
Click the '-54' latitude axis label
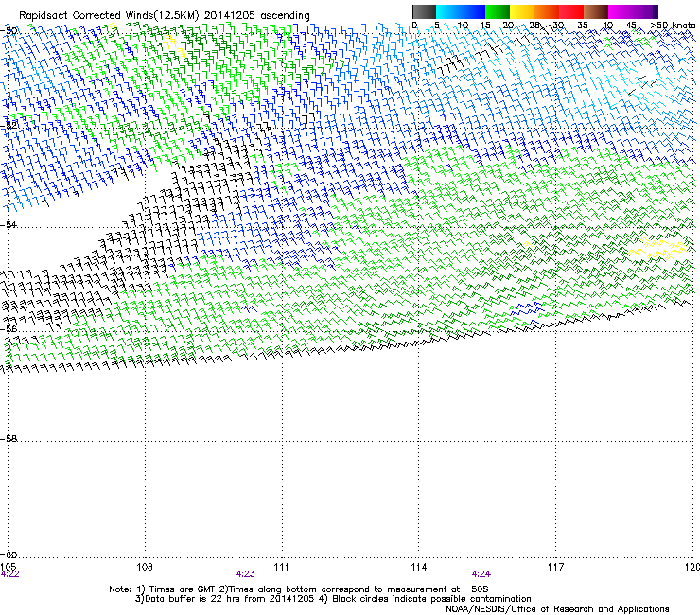pos(9,224)
